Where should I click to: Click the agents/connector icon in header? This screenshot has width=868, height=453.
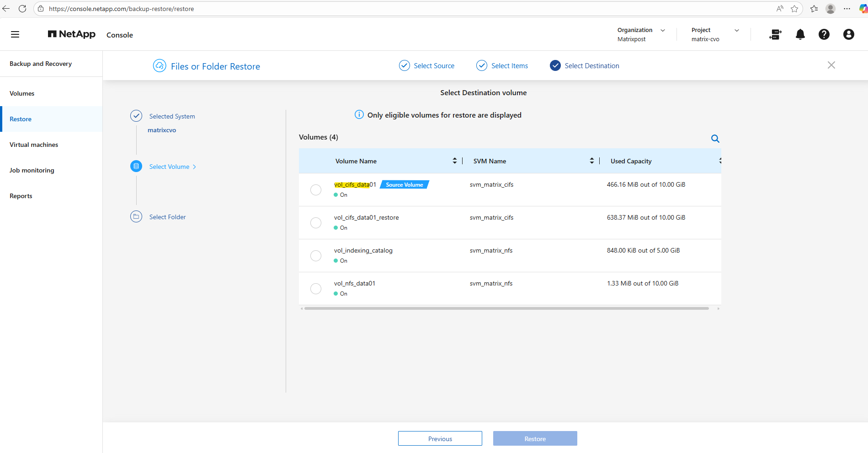(x=775, y=34)
